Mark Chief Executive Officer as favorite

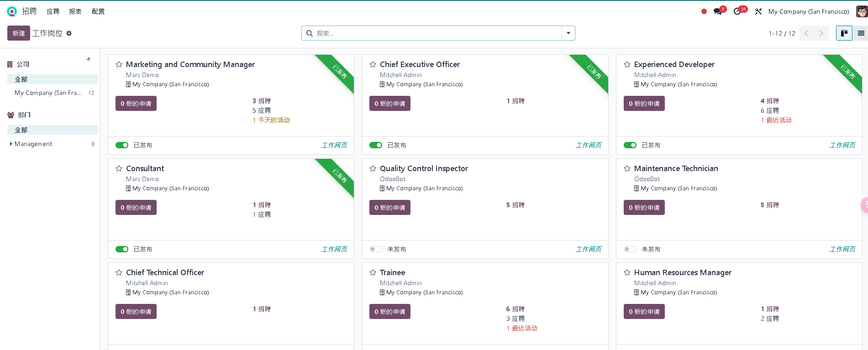373,65
